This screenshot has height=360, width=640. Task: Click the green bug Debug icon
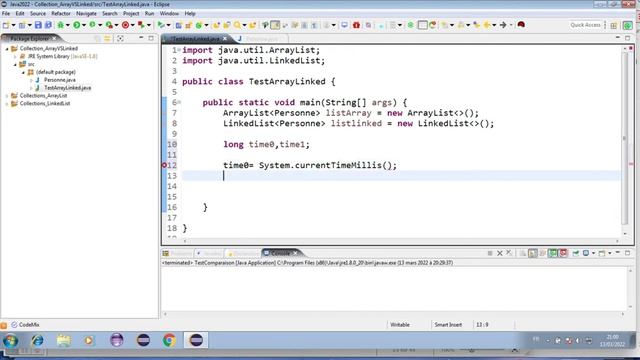point(60,25)
